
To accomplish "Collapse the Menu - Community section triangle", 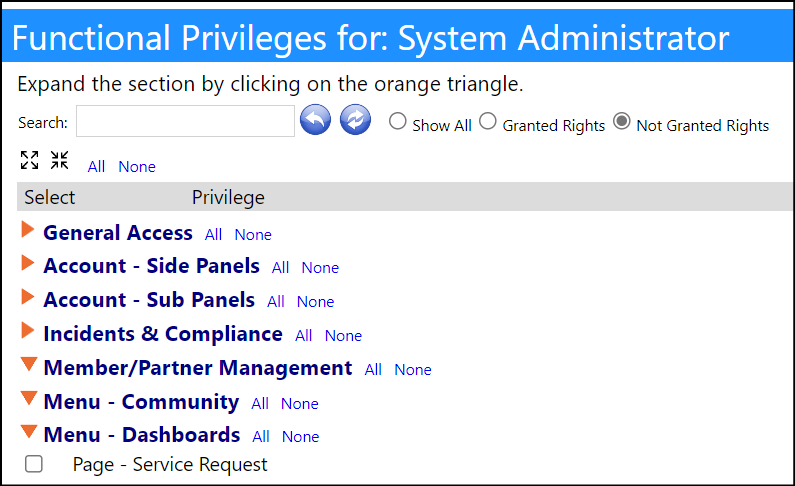I will tap(29, 398).
